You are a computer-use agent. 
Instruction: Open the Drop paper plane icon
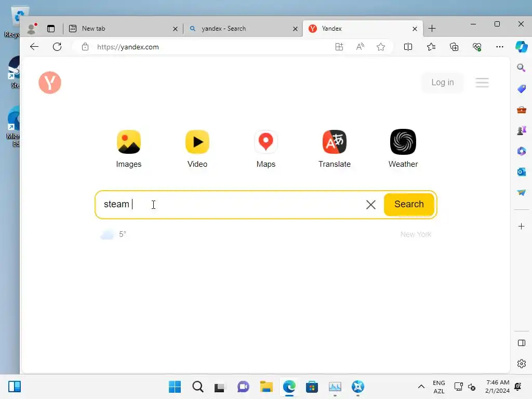click(522, 192)
